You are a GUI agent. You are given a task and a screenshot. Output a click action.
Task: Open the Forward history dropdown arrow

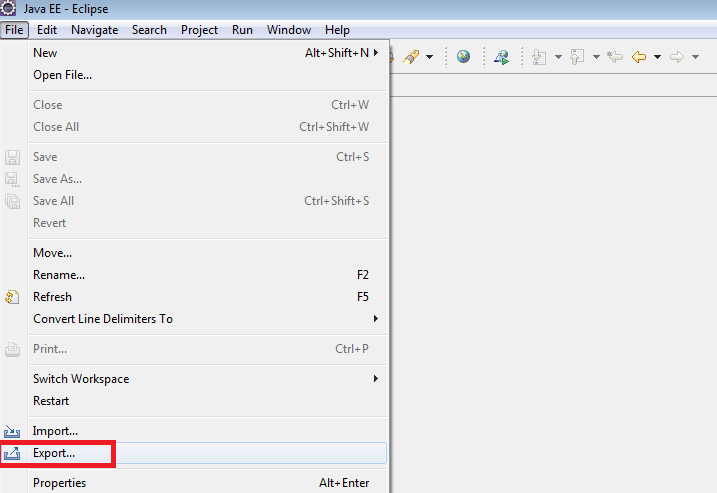click(696, 57)
